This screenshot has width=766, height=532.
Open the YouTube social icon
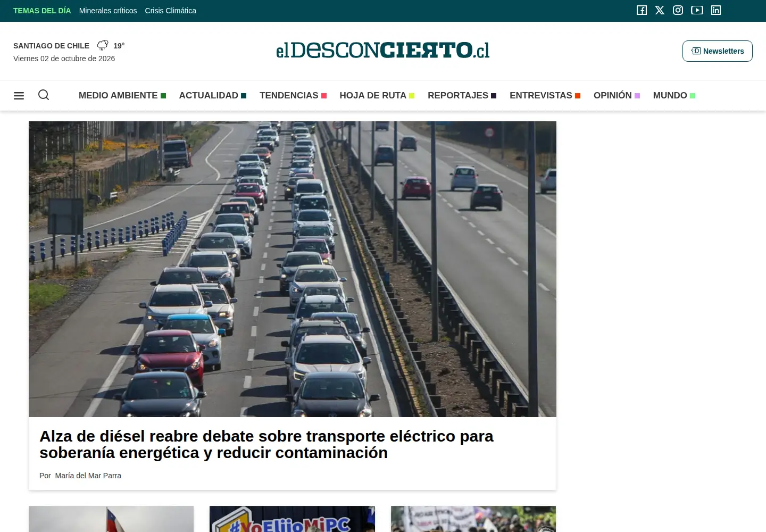697,10
